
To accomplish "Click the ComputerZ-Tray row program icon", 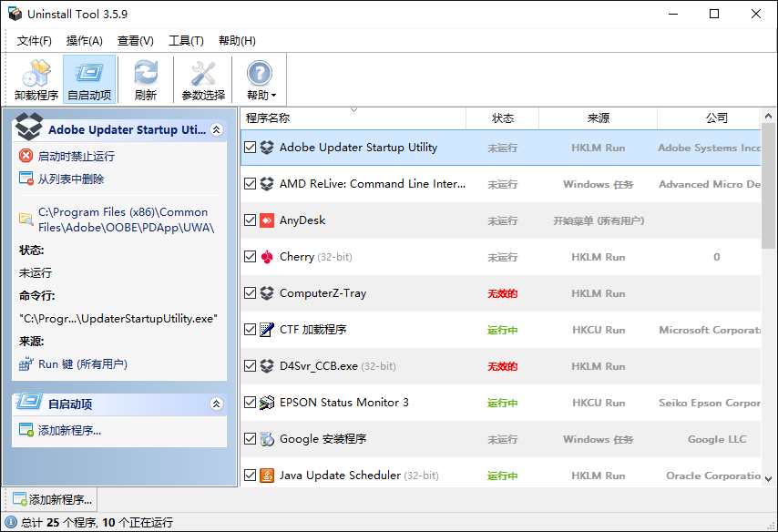I will 267,293.
